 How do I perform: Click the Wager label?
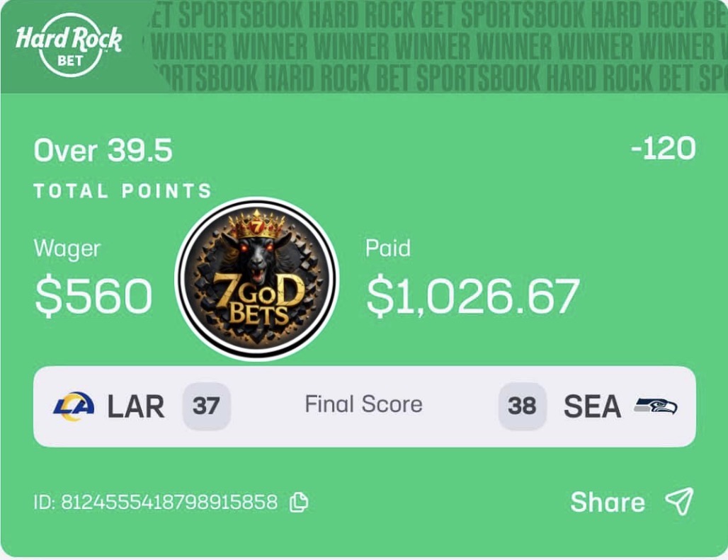coord(67,248)
